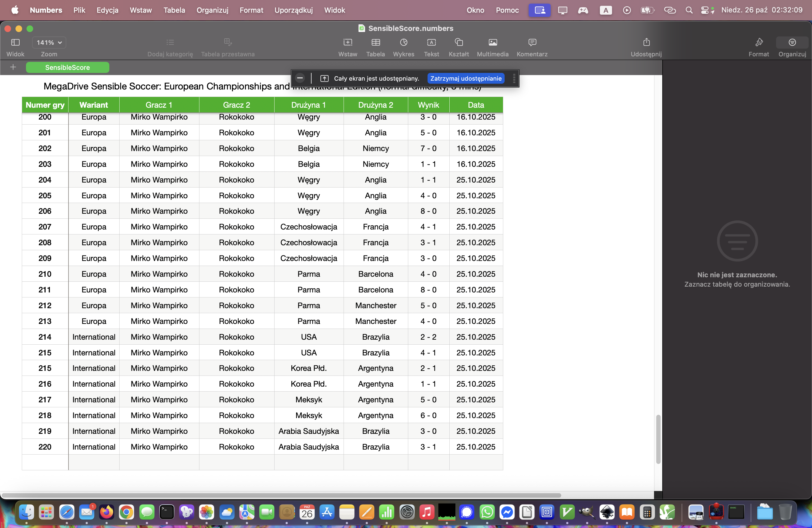Viewport: 812px width, 528px height.
Task: Toggle the Organizuj sidebar panel
Action: click(x=792, y=43)
